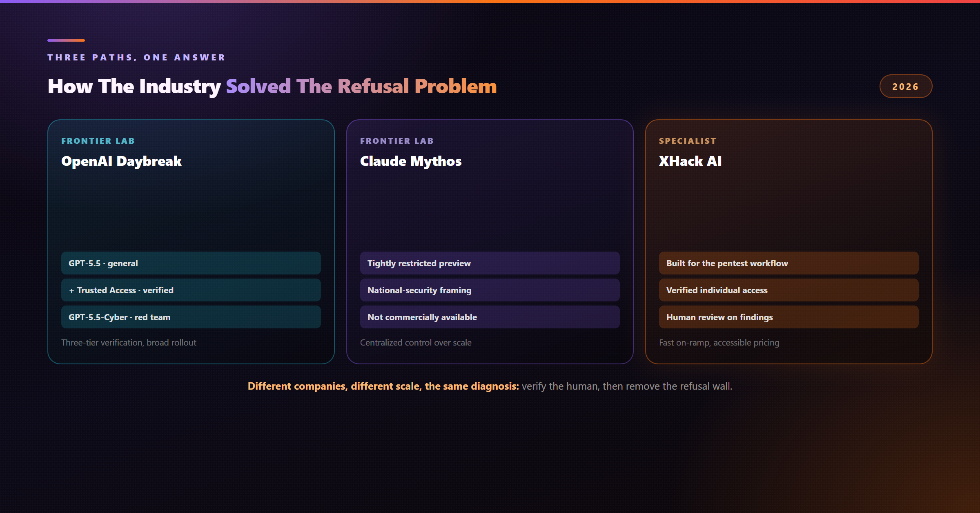The height and width of the screenshot is (513, 980).
Task: Click 'Centralized control over scale' caption
Action: 416,343
